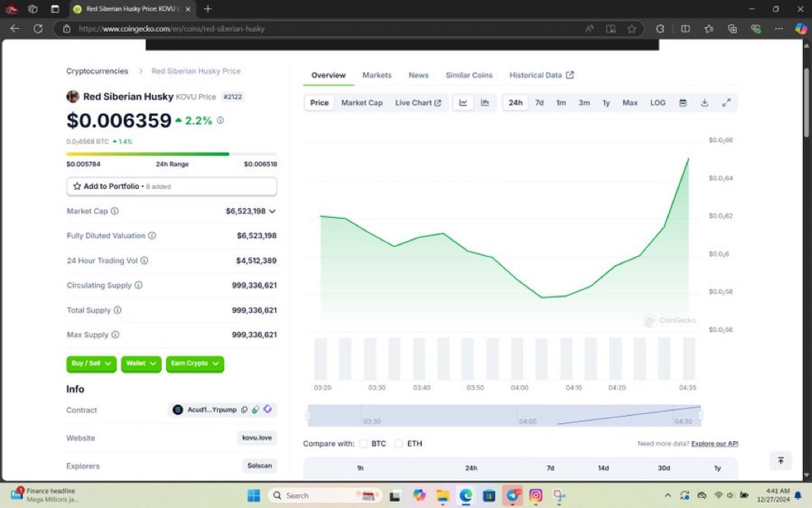Select the Price chart mode
This screenshot has width=812, height=508.
[319, 103]
